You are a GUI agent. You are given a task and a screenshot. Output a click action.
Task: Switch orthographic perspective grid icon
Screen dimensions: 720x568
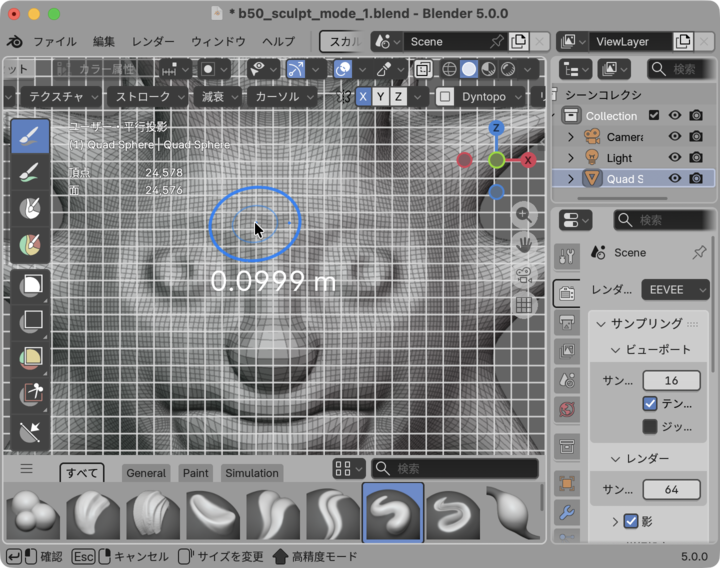tap(523, 305)
